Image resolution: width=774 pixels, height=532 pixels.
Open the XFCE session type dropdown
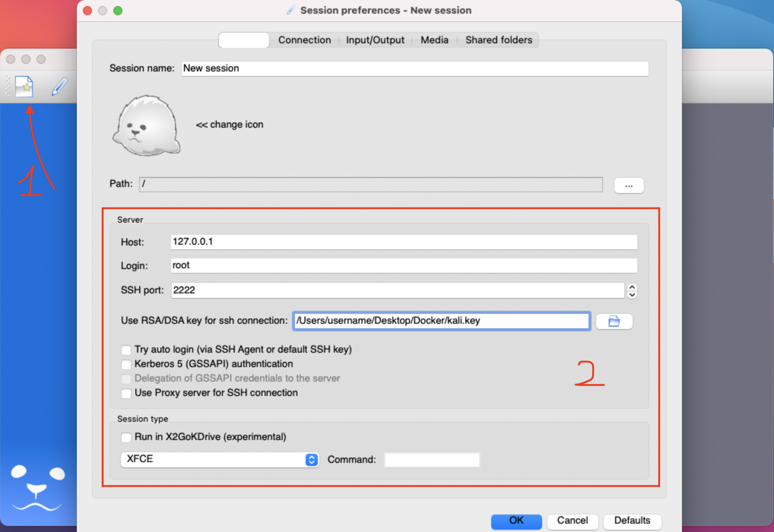(x=219, y=459)
